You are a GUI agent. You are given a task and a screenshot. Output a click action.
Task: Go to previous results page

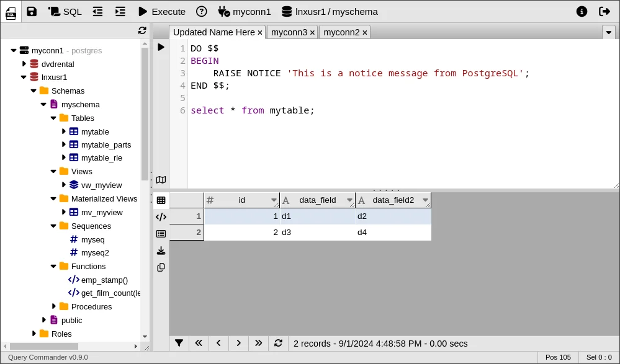pyautogui.click(x=218, y=343)
